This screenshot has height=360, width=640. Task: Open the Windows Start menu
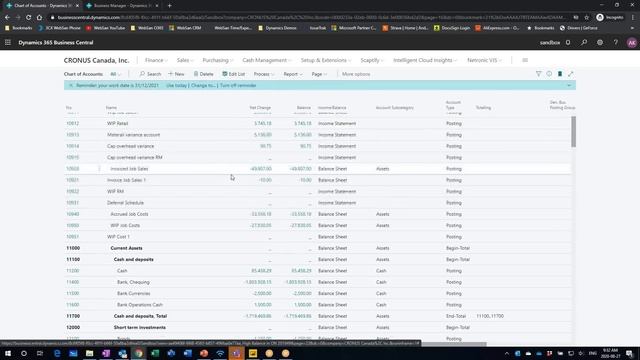(8, 353)
